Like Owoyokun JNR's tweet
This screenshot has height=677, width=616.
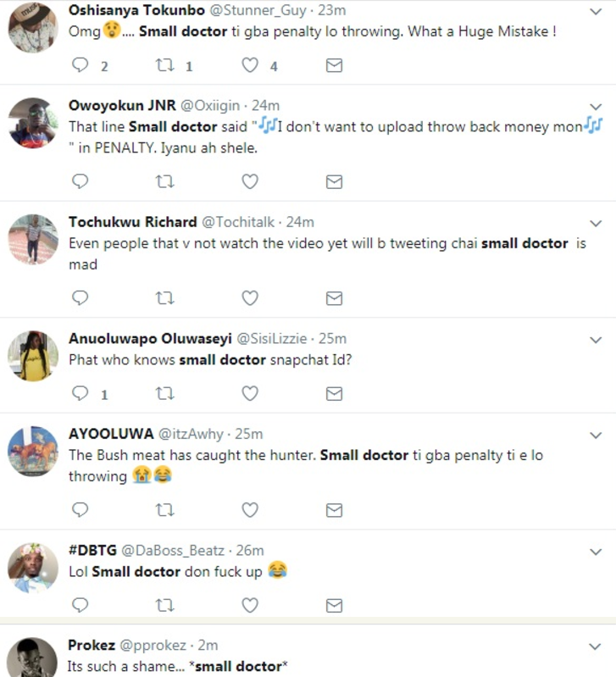click(250, 181)
